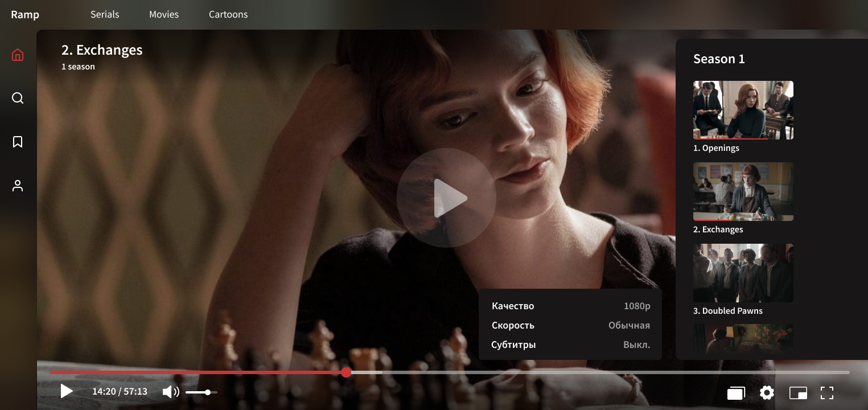Click the Ramp logo
Screen dimensions: 868x410
pyautogui.click(x=25, y=15)
